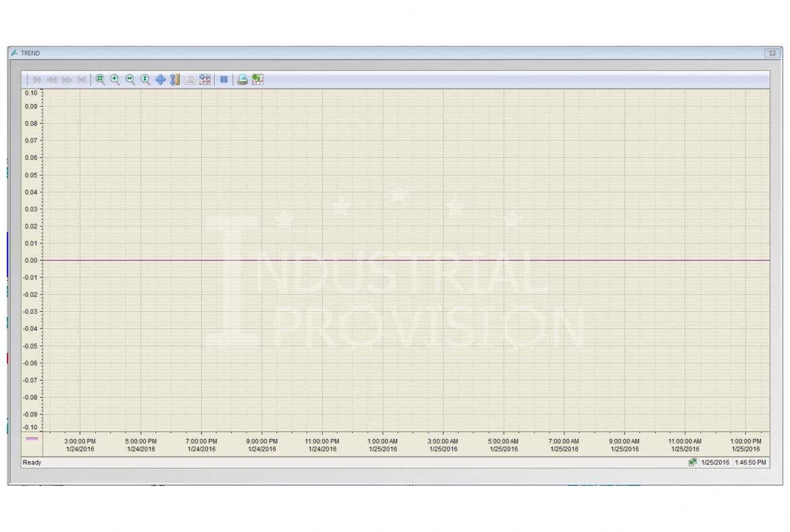Step the trend backward
790x532 pixels.
[x=52, y=80]
